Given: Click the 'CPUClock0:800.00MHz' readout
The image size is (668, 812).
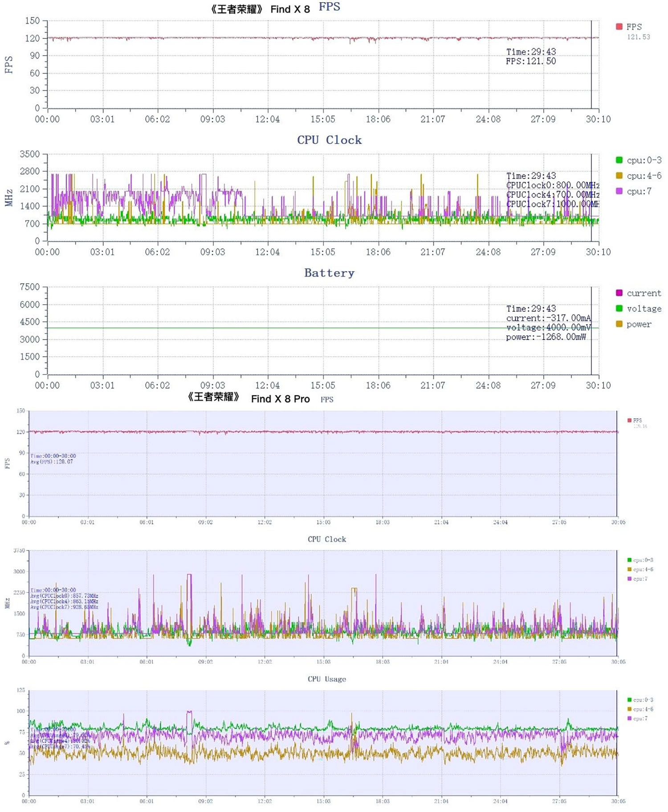Looking at the screenshot, I should 553,185.
